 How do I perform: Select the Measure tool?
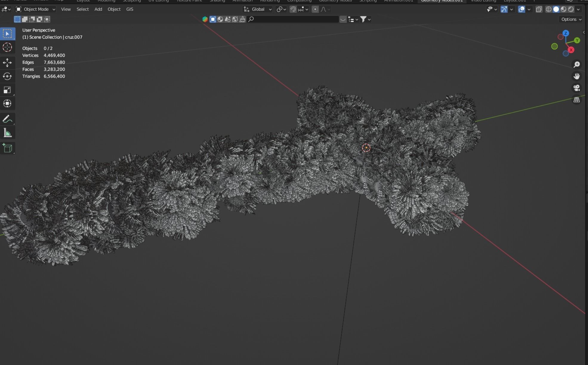coord(7,133)
